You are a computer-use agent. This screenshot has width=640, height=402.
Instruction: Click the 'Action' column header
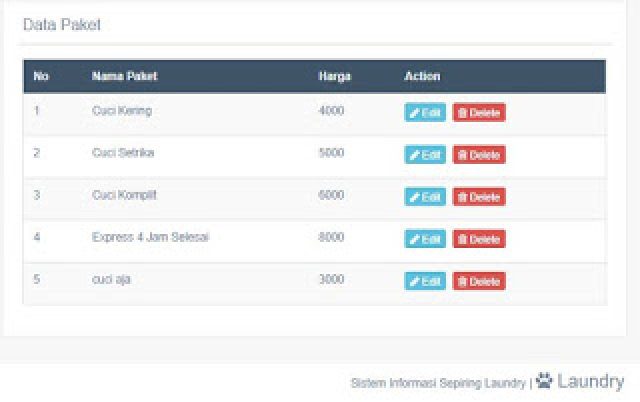click(x=422, y=76)
